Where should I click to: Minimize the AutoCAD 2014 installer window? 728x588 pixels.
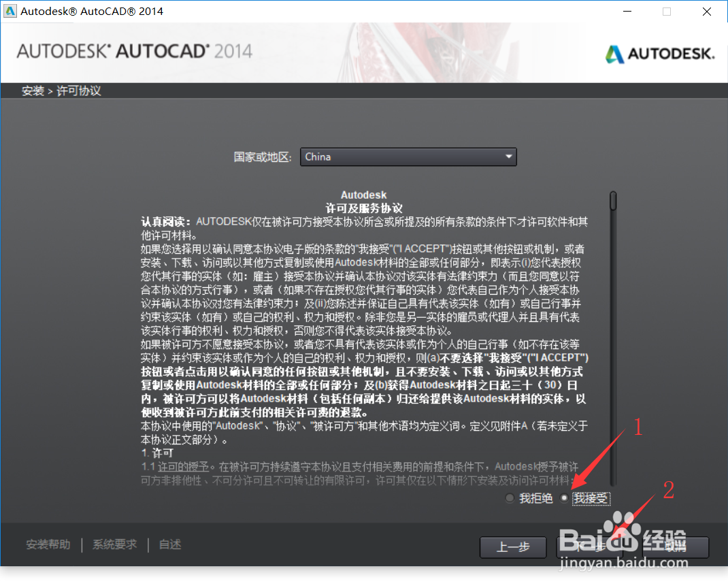[627, 11]
